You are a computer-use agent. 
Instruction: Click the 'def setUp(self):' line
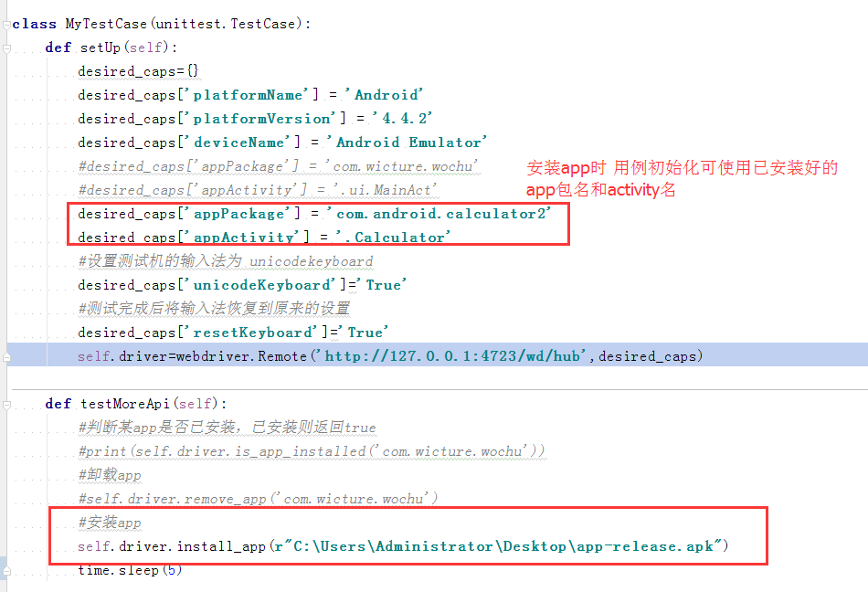click(111, 48)
